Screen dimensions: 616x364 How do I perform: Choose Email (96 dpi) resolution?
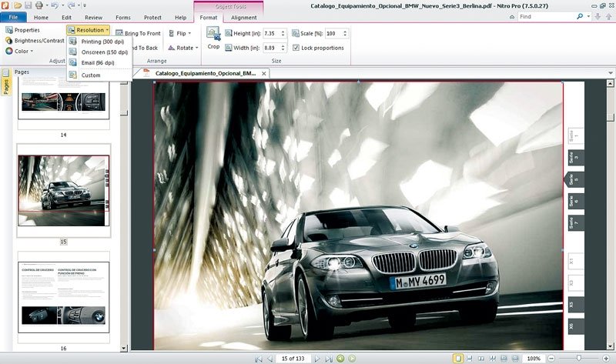(99, 62)
